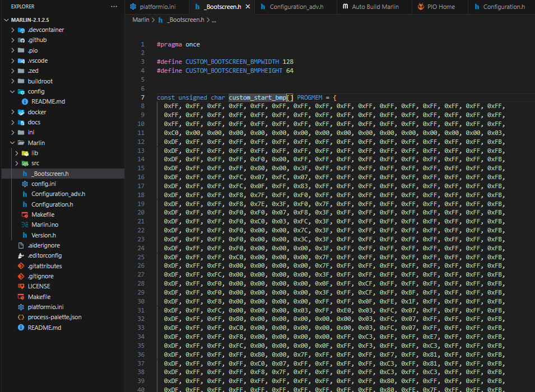Viewport: 535px width, 392px height.
Task: Expand the docs folder chevron
Action: 13,122
